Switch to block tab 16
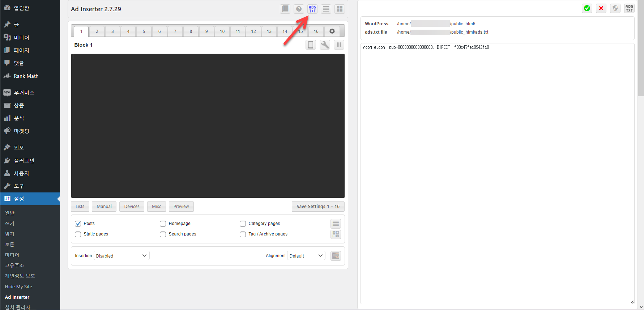Viewport: 644px width, 310px height. (316, 31)
